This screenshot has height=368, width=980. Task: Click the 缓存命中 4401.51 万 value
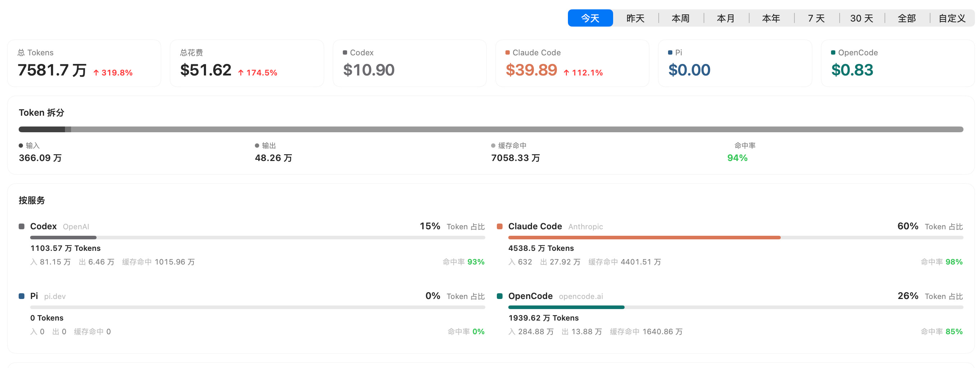point(625,262)
